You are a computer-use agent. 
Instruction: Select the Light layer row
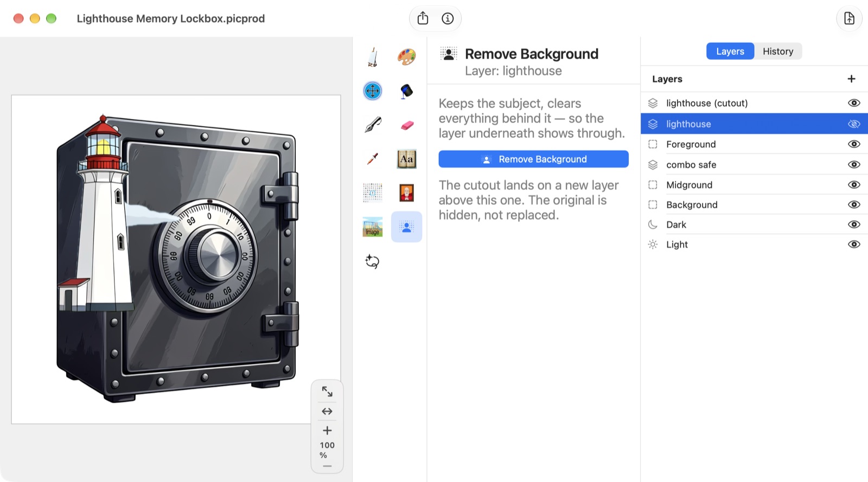pyautogui.click(x=754, y=245)
